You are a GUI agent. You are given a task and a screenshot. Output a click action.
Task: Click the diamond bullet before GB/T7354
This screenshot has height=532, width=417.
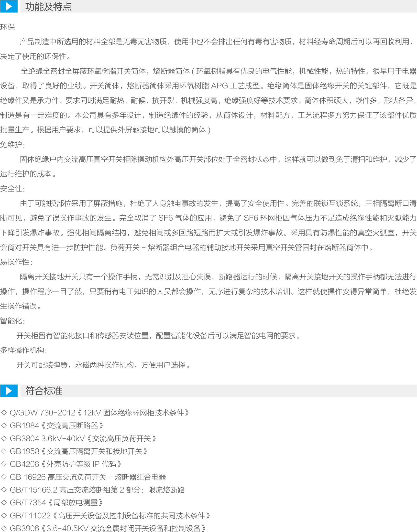pyautogui.click(x=4, y=503)
